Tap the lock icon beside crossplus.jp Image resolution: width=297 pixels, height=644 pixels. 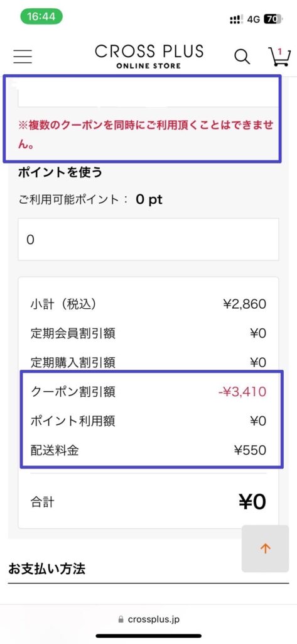point(121,619)
